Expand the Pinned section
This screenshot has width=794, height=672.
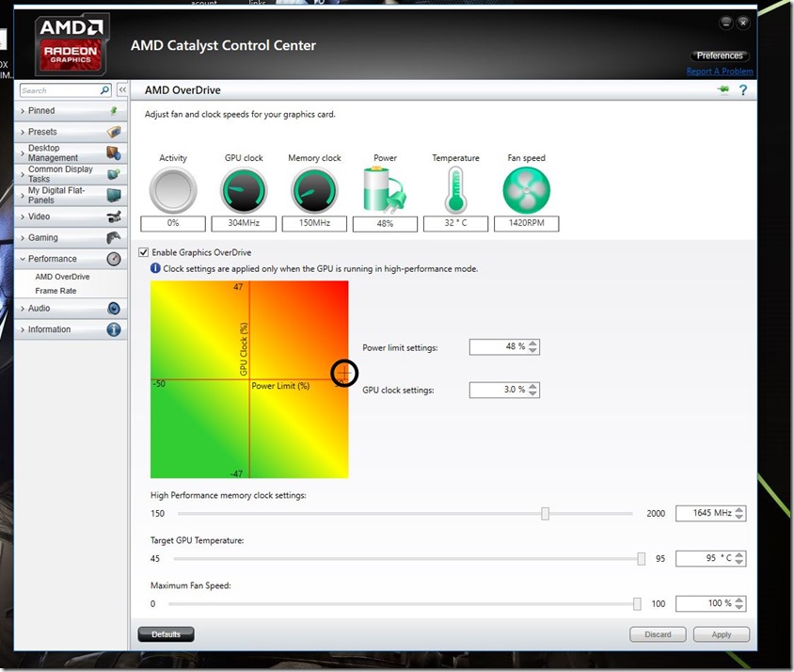71,110
